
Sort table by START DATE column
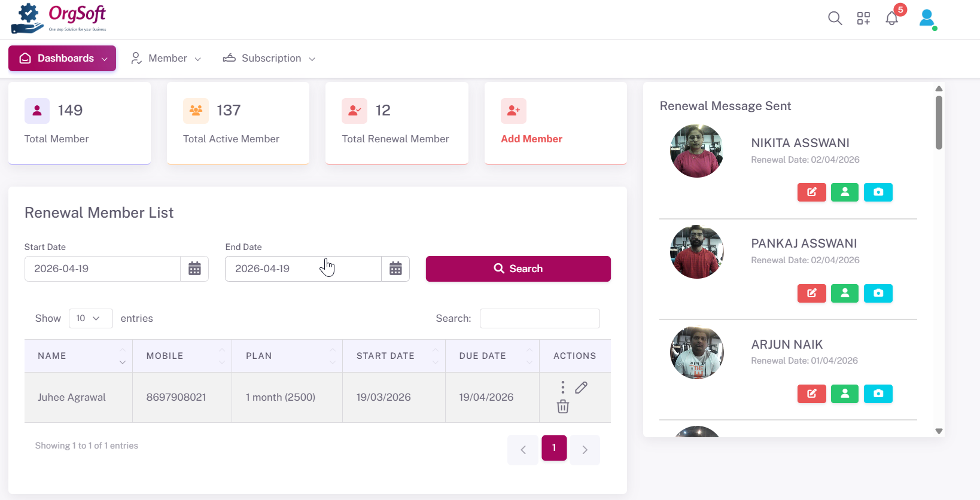point(394,356)
